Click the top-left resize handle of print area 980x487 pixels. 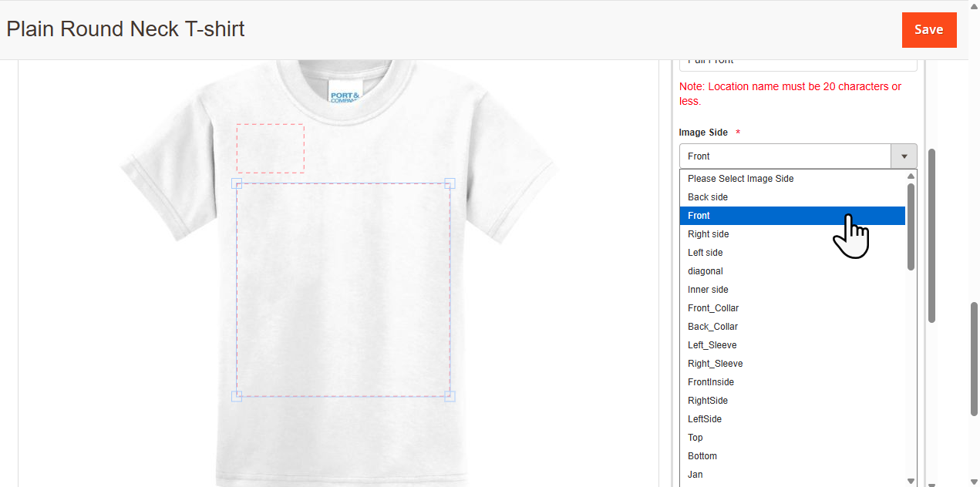pos(237,183)
